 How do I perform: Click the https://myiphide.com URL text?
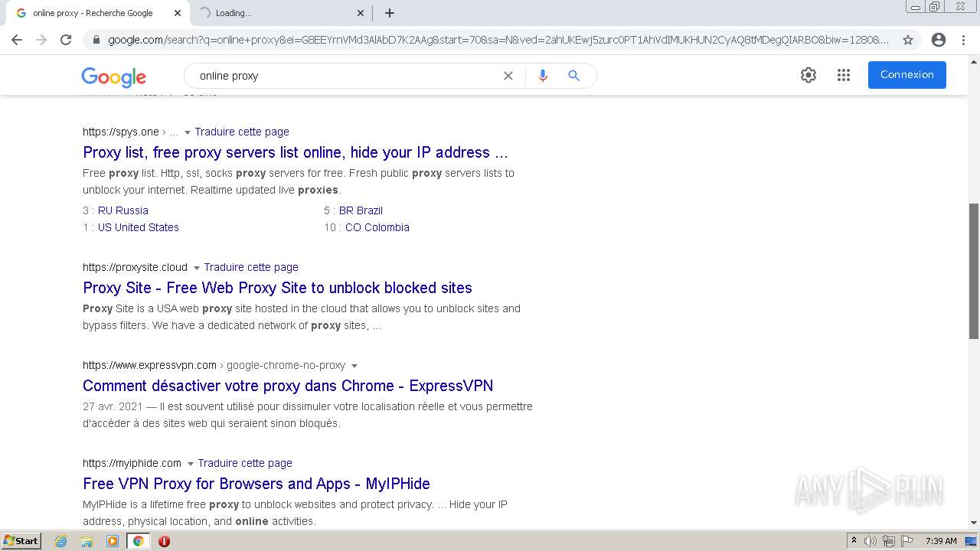132,463
